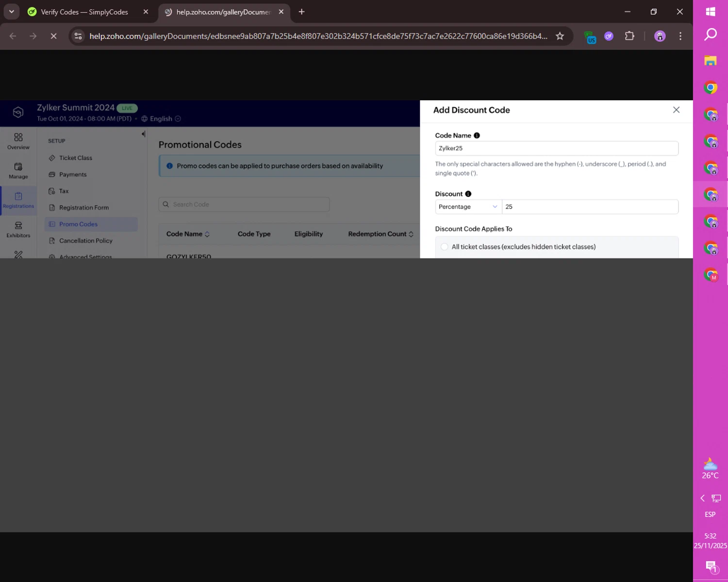Screen dimensions: 728x582
Task: Click the Search Code input box
Action: [x=244, y=204]
